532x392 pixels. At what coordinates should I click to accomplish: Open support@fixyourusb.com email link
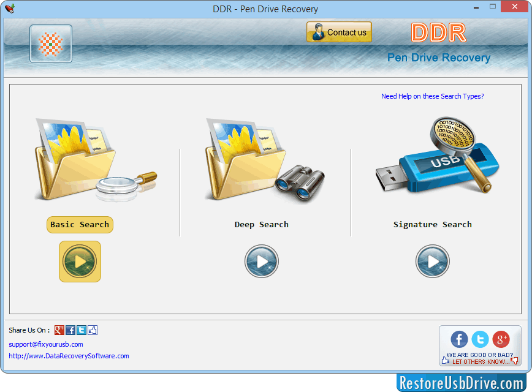coord(46,344)
